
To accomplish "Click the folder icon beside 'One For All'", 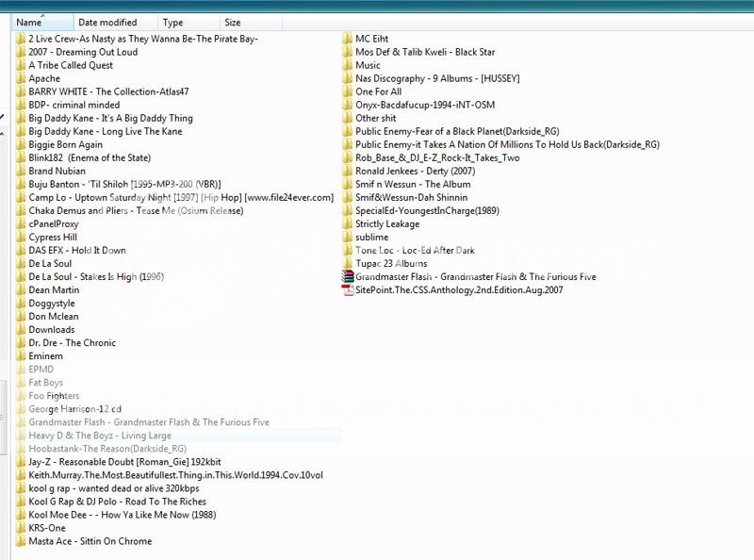I will click(x=347, y=91).
